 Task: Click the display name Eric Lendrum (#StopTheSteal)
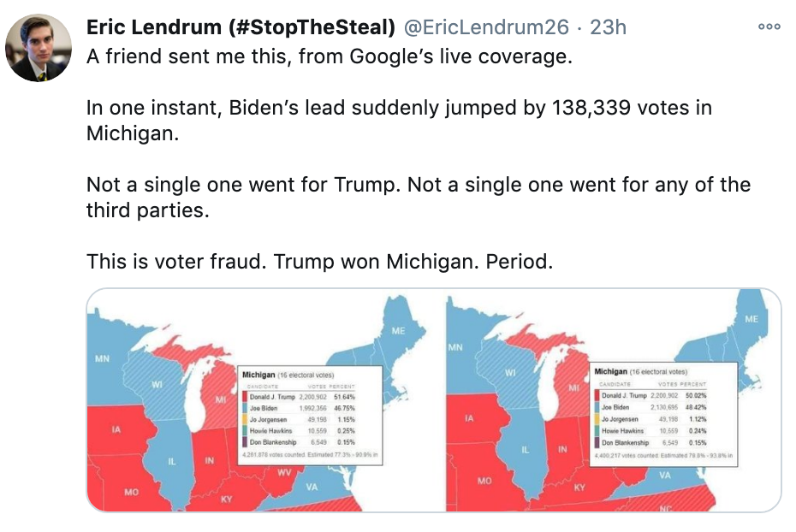click(x=241, y=27)
